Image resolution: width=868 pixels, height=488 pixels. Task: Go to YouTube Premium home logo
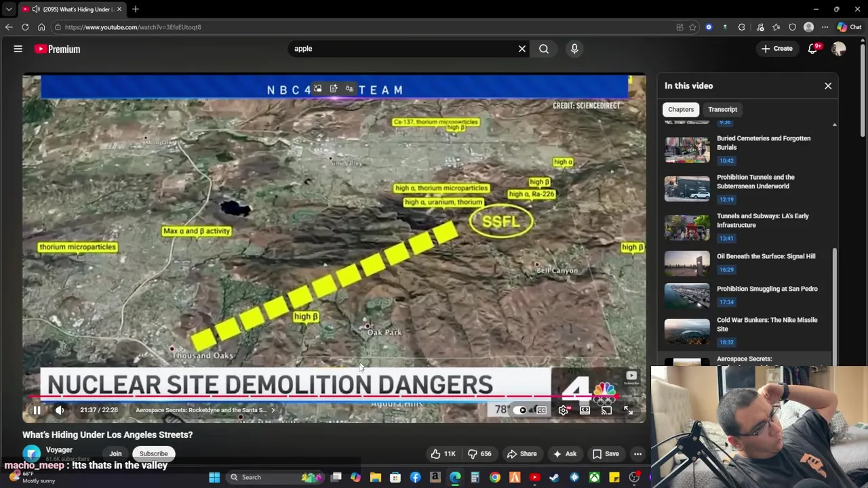[58, 49]
